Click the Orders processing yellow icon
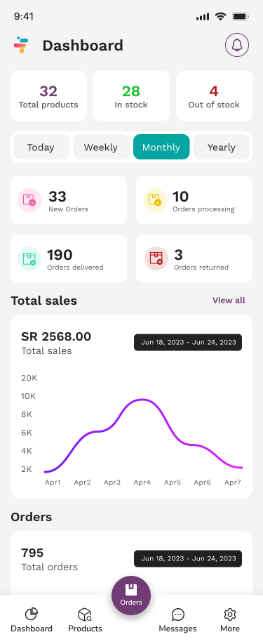The height and width of the screenshot is (644, 263). (155, 200)
